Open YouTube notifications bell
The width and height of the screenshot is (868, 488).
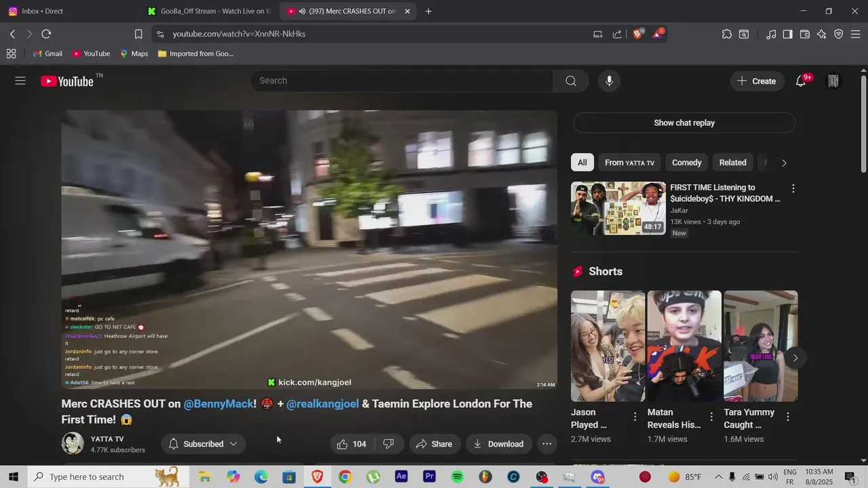coord(801,81)
